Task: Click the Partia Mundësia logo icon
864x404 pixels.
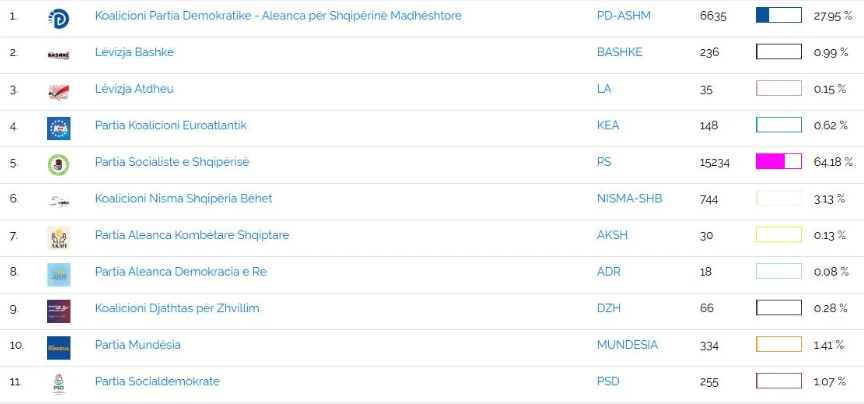Action: [x=58, y=347]
